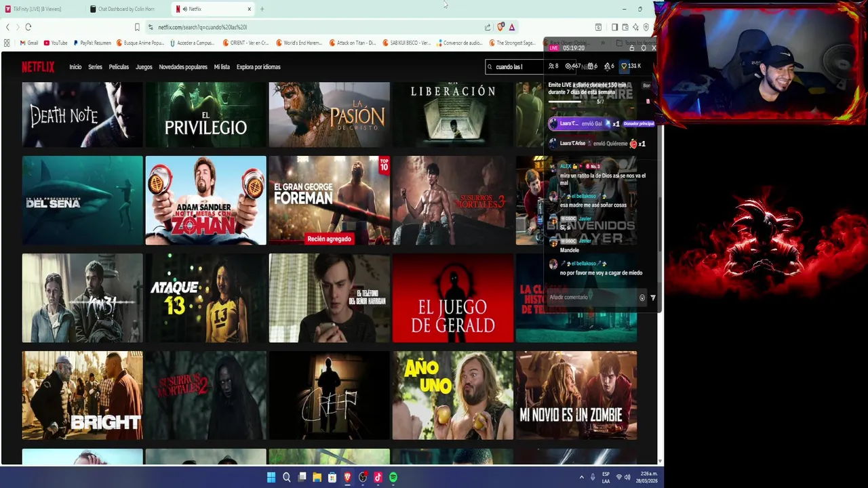Open the Ataque 13 thumbnail
This screenshot has width=868, height=488.
click(205, 298)
